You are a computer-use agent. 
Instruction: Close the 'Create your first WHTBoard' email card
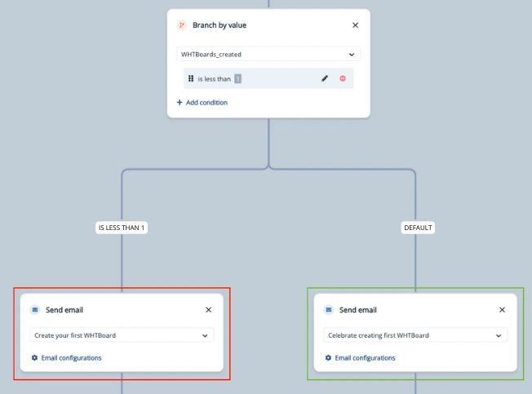pos(208,310)
